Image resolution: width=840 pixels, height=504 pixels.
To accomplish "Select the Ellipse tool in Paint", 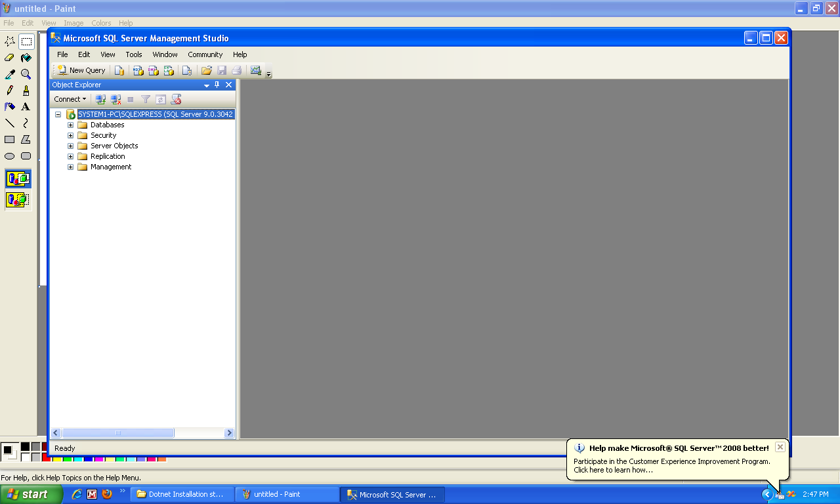I will [x=10, y=156].
